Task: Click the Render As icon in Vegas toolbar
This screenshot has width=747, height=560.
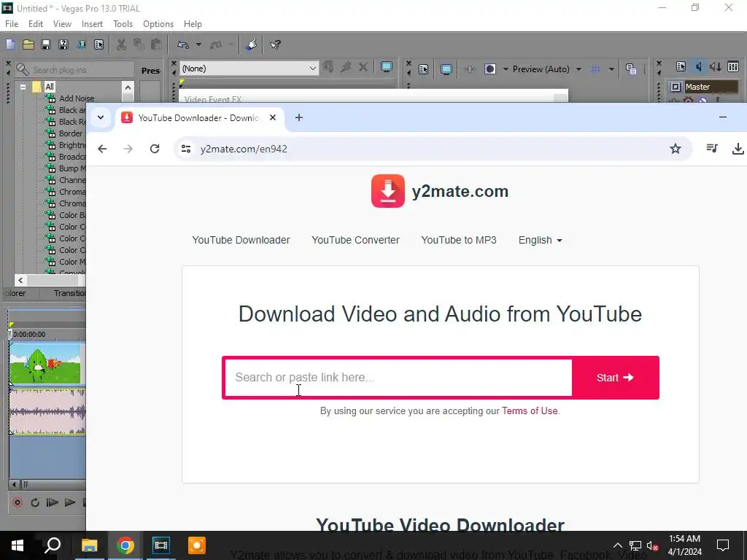Action: pos(81,44)
